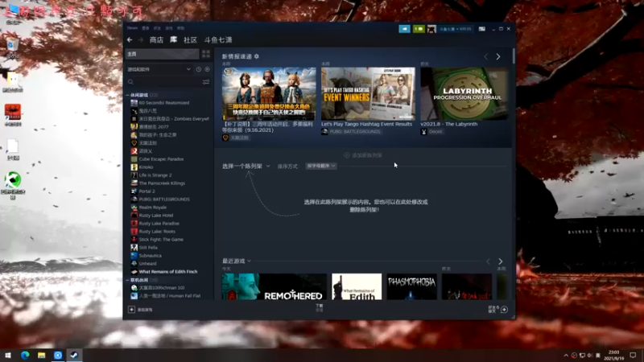Click the 2077 game's list icon

click(134, 127)
